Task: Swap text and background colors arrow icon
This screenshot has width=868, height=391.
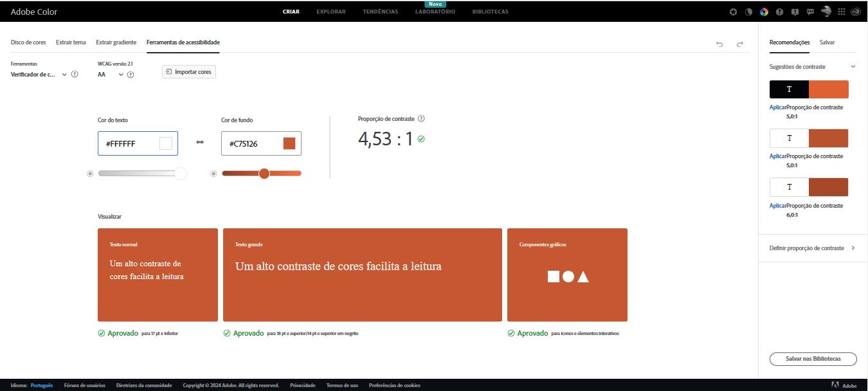Action: point(200,142)
